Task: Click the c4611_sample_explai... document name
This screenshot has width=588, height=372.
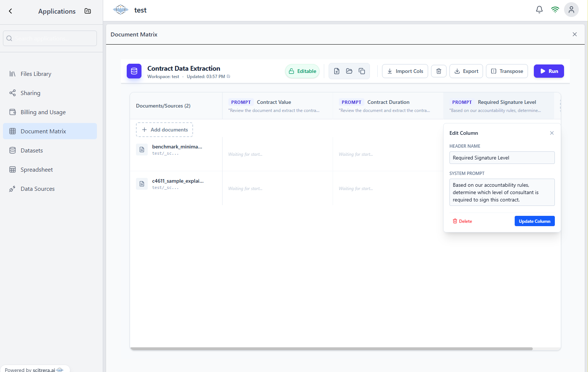Action: coord(178,181)
